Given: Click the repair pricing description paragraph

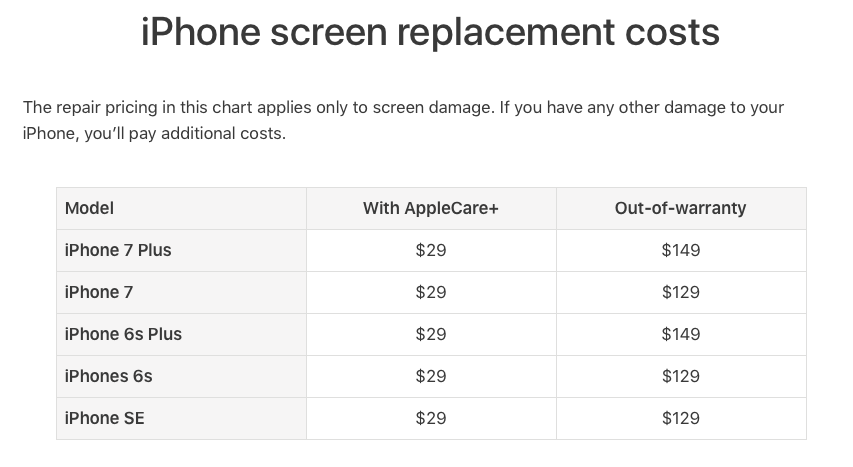Looking at the screenshot, I should [x=403, y=120].
